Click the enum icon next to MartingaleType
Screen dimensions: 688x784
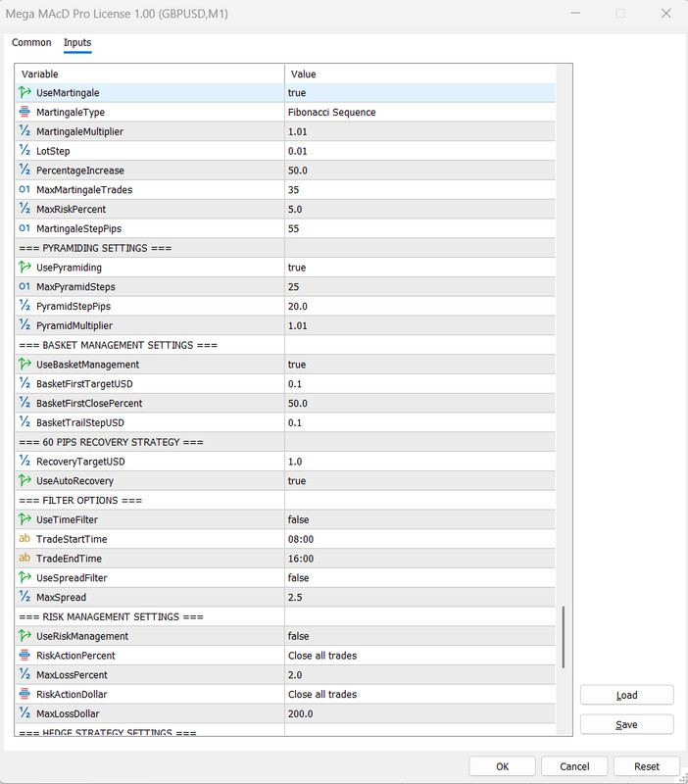click(x=25, y=112)
